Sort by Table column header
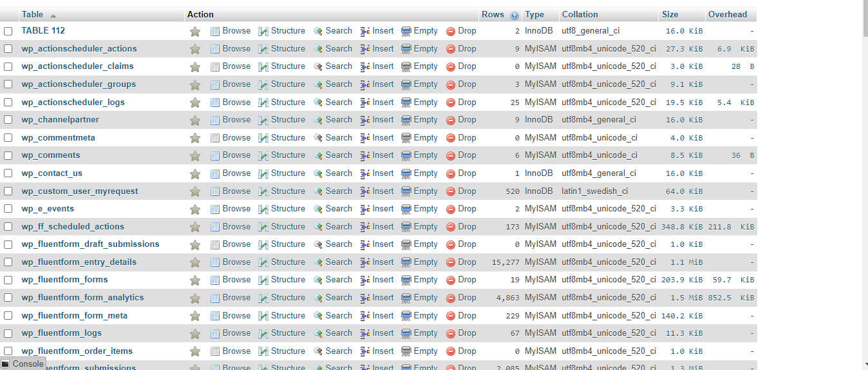This screenshot has height=370, width=868. pos(32,15)
